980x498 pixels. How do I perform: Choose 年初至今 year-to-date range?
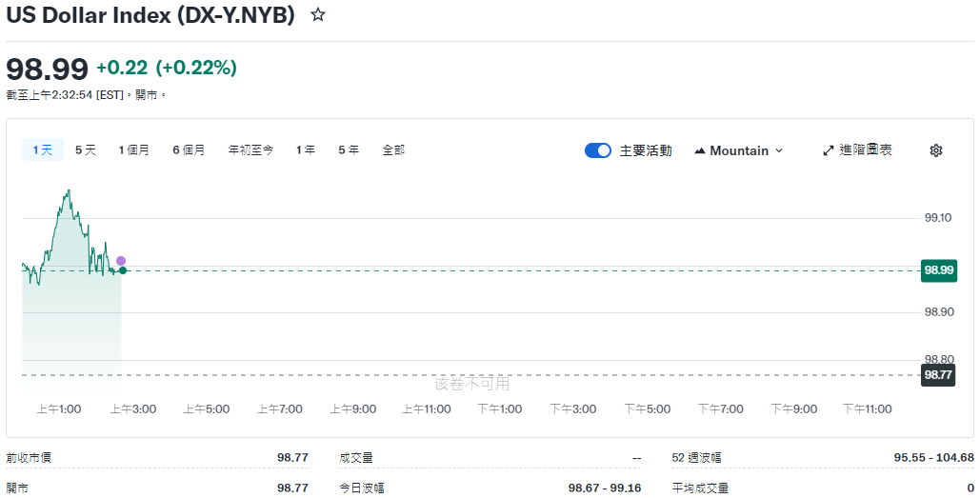tap(250, 149)
